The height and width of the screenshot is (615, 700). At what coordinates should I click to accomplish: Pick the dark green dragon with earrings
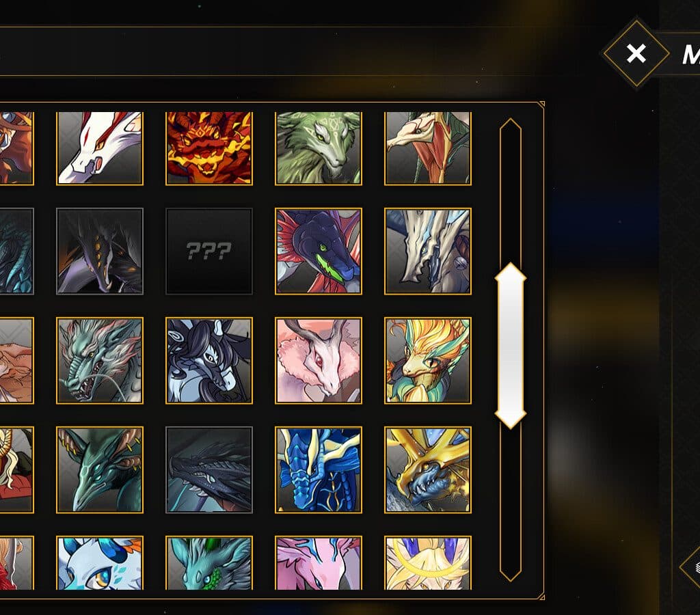[100, 470]
